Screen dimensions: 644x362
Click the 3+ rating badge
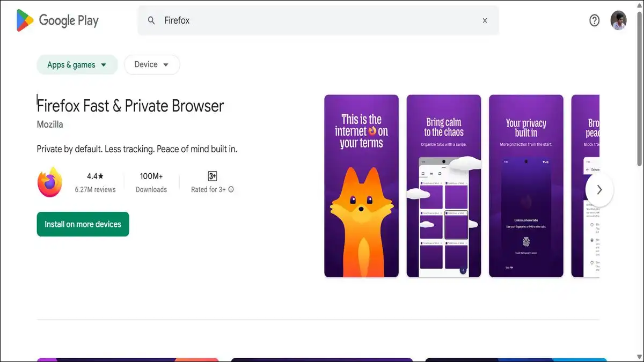pos(213,176)
